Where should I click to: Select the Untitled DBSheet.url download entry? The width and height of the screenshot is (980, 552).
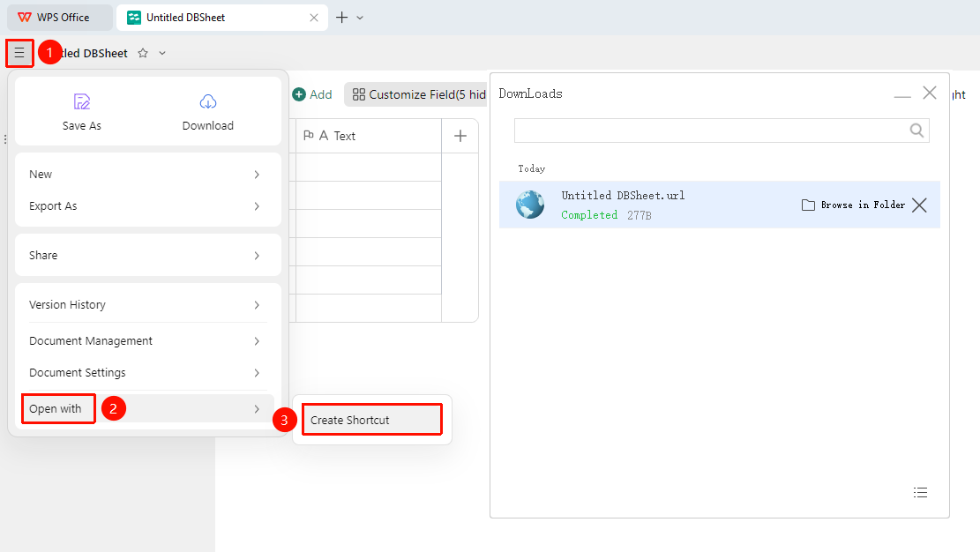(x=720, y=205)
